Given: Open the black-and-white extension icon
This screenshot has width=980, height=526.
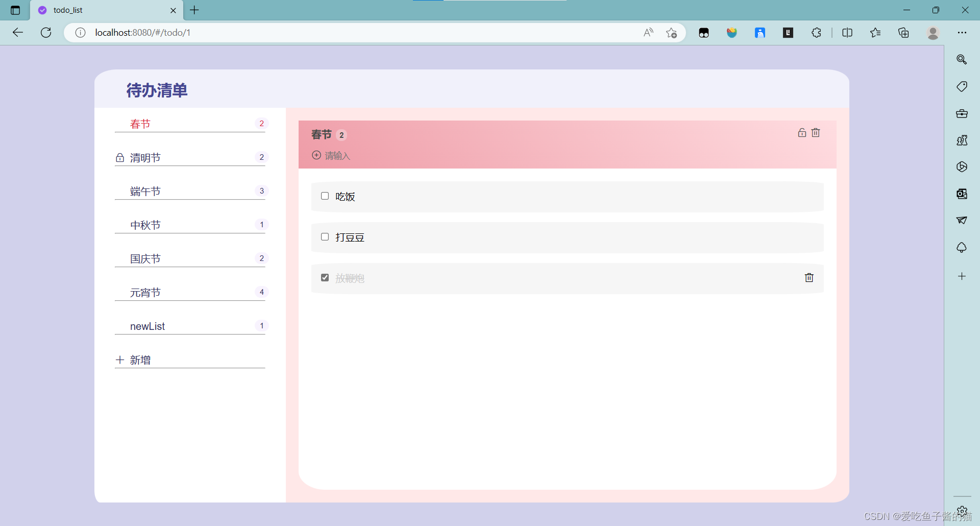Looking at the screenshot, I should (x=704, y=33).
